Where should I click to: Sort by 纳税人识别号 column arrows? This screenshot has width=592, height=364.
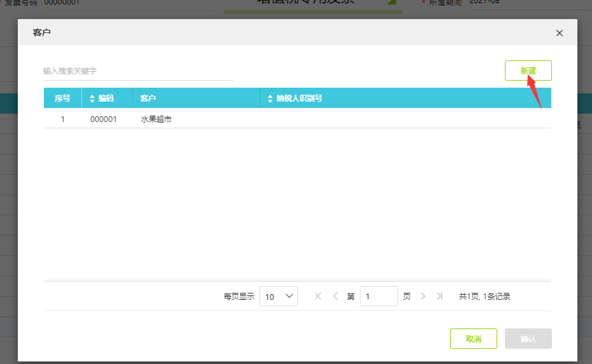(270, 98)
